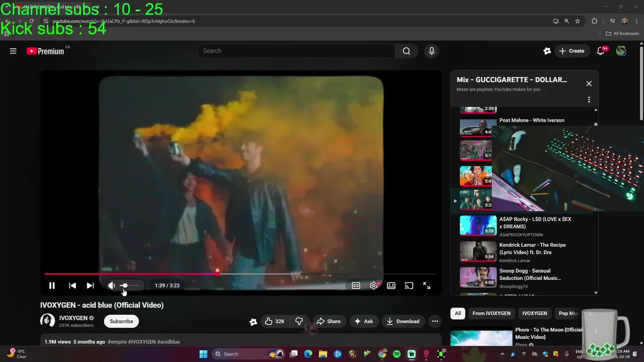Viewport: 644px width, 362px height.
Task: Focus the YouTube search field
Action: [x=297, y=51]
